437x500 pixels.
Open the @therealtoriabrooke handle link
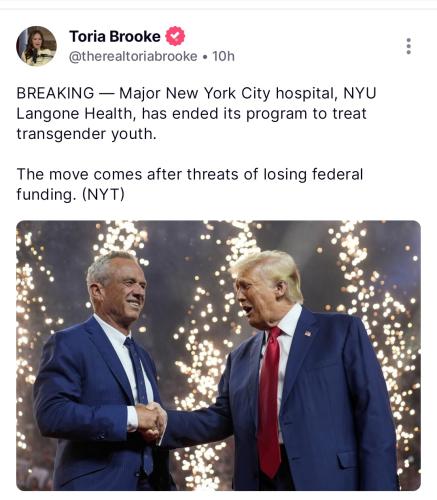(133, 56)
